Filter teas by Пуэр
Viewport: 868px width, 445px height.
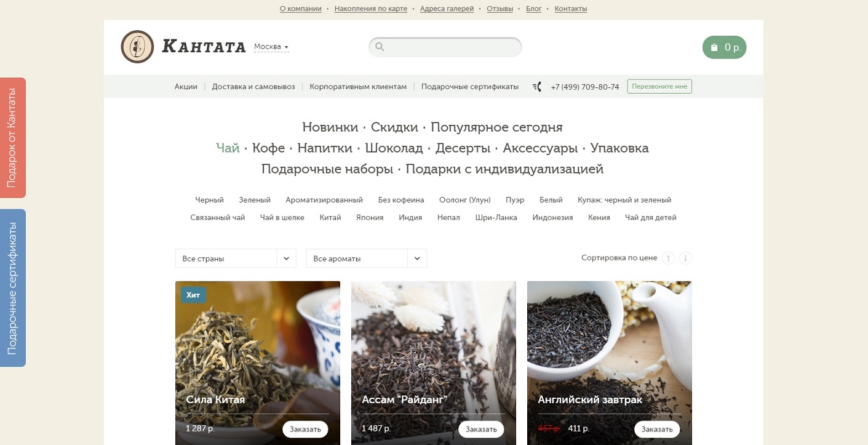(515, 200)
